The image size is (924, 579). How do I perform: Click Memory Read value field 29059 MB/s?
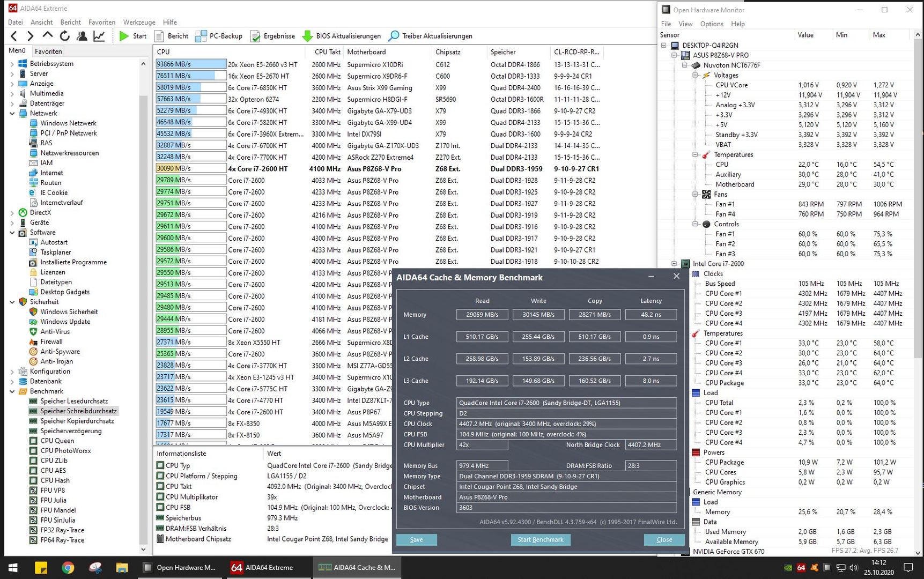482,315
